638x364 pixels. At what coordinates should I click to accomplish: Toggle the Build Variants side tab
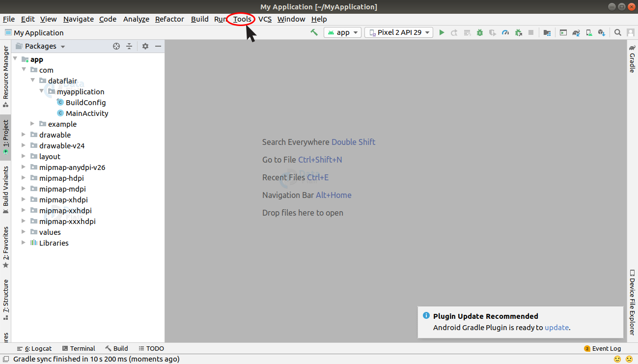[5, 190]
